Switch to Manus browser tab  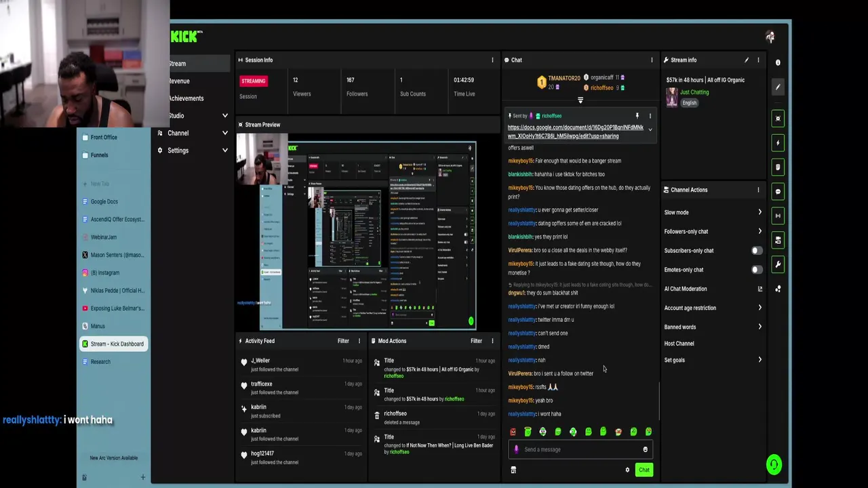tap(113, 326)
